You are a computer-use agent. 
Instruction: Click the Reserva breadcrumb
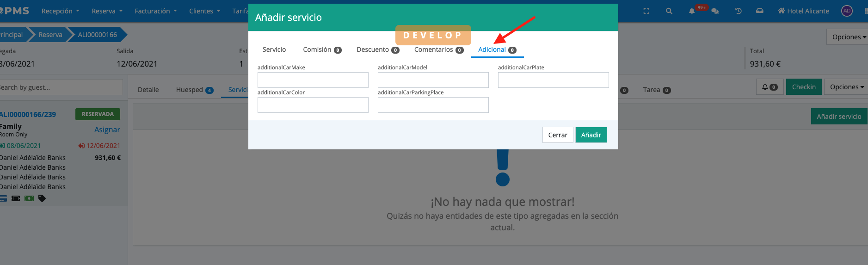[50, 35]
